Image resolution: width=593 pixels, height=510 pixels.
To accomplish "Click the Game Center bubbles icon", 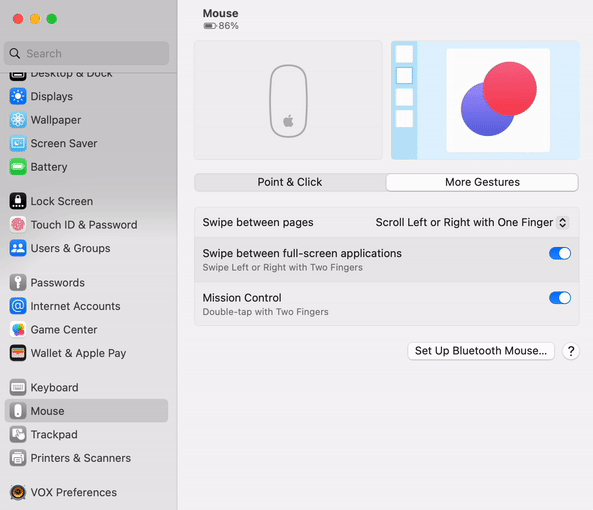I will [x=18, y=329].
